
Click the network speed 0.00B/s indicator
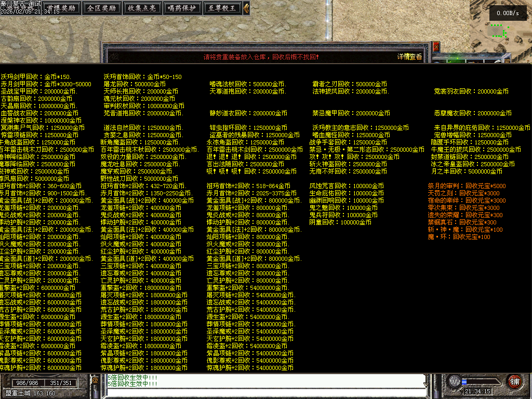507,13
